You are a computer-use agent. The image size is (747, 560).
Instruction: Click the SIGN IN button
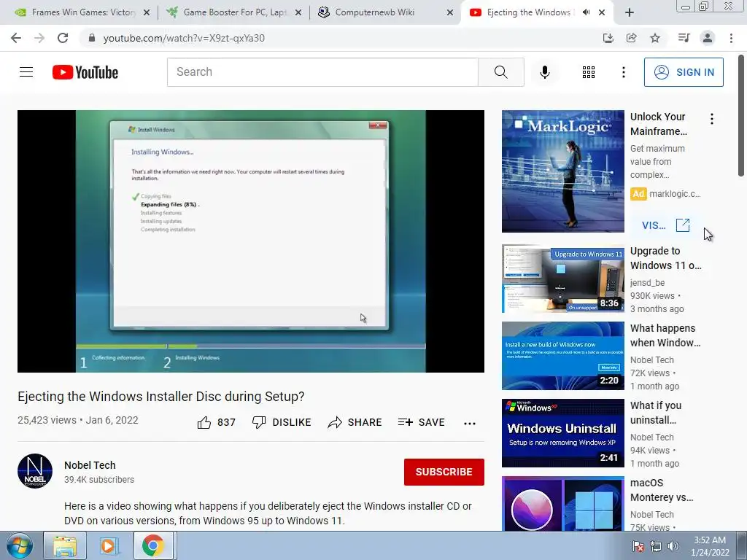(x=684, y=72)
